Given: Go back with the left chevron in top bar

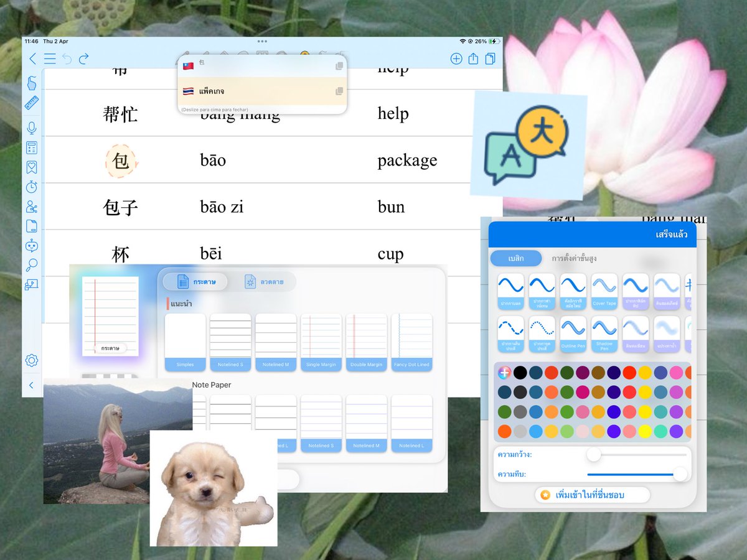Looking at the screenshot, I should coord(33,59).
